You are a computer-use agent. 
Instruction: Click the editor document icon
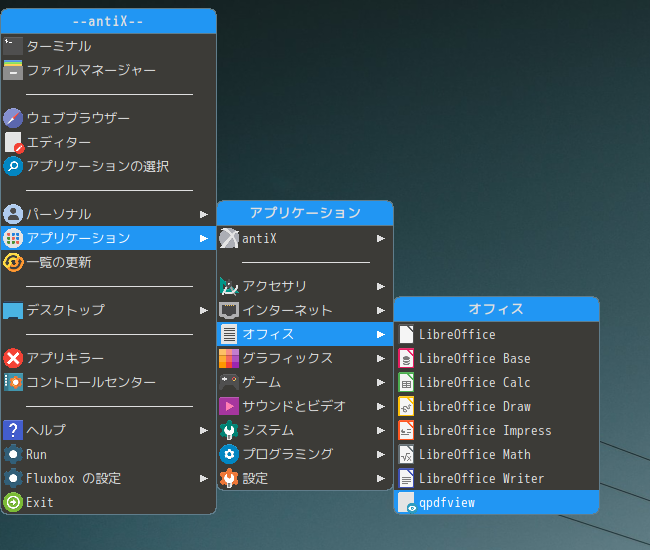[14, 142]
